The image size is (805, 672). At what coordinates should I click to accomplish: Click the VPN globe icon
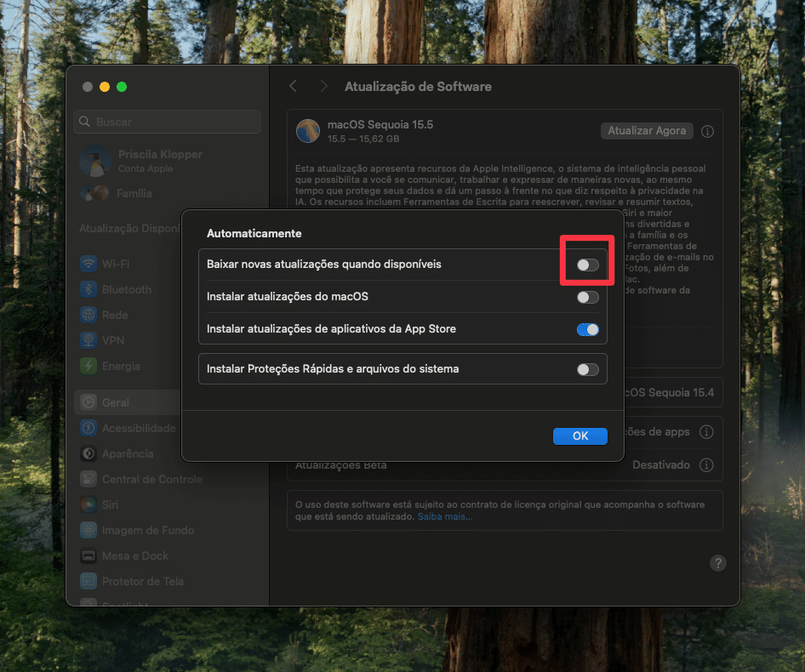tap(88, 340)
